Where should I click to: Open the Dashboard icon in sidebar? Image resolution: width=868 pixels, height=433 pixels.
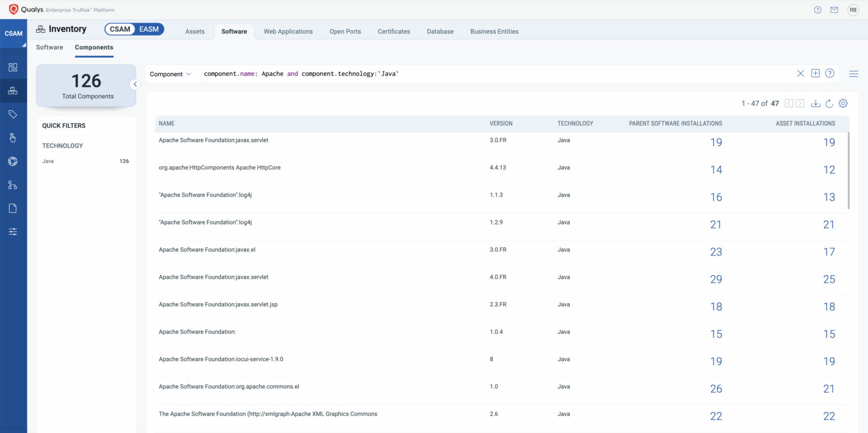coord(12,66)
